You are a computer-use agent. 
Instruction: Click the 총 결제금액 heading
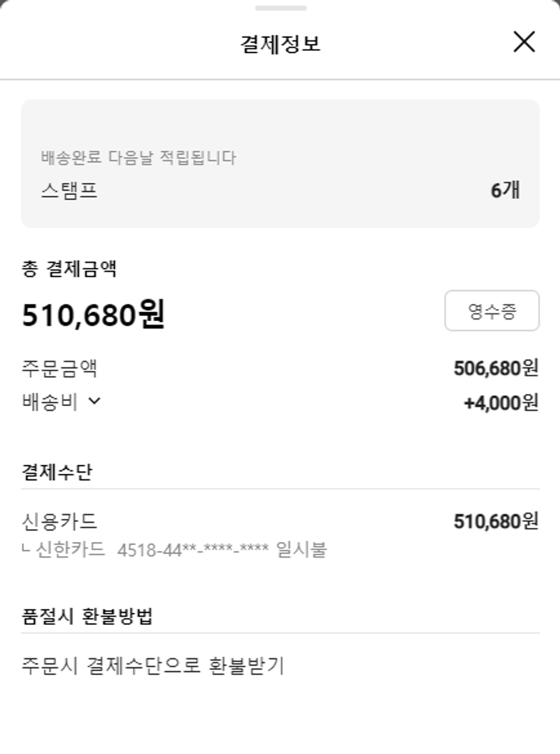click(x=69, y=269)
